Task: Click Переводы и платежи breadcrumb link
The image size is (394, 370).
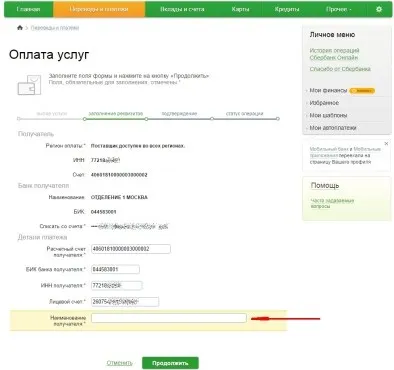Action: [55, 28]
